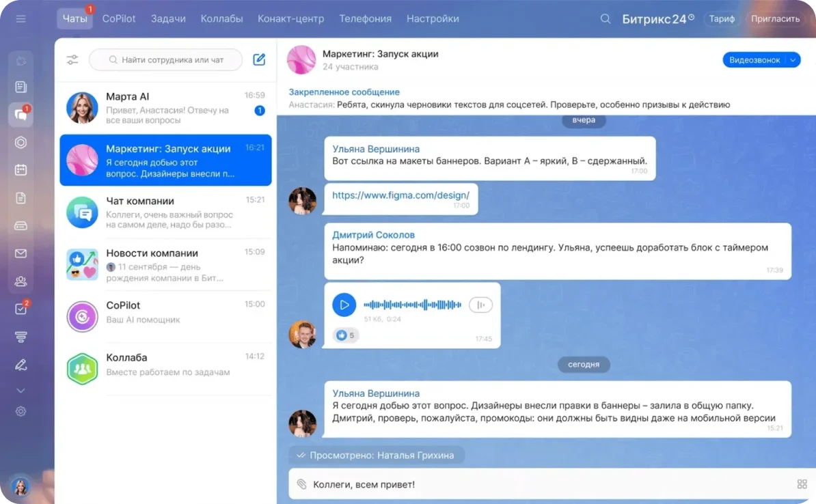The image size is (816, 504).
Task: Open the CRM funnel sidebar icon
Action: pyautogui.click(x=21, y=337)
